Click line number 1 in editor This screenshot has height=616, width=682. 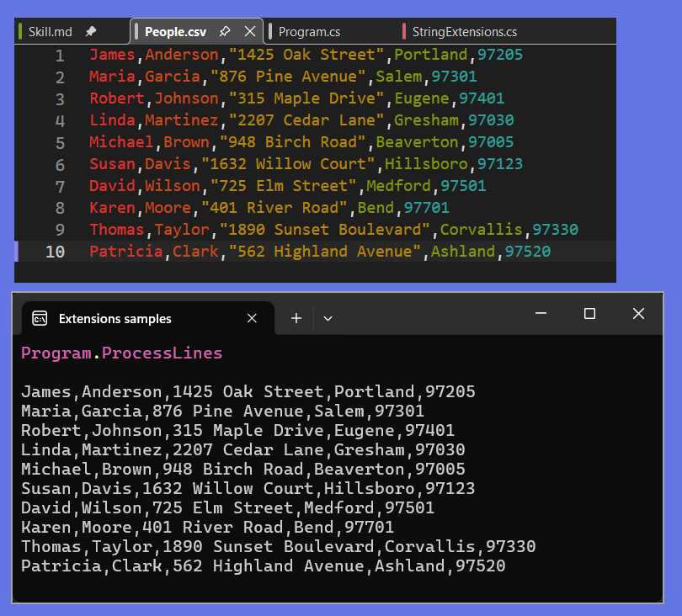pyautogui.click(x=60, y=56)
